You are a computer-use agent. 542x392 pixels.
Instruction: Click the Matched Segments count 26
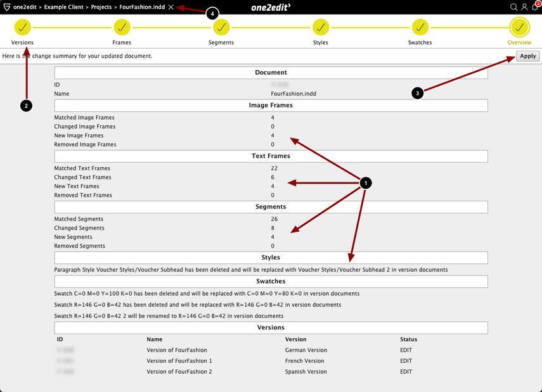pyautogui.click(x=274, y=219)
